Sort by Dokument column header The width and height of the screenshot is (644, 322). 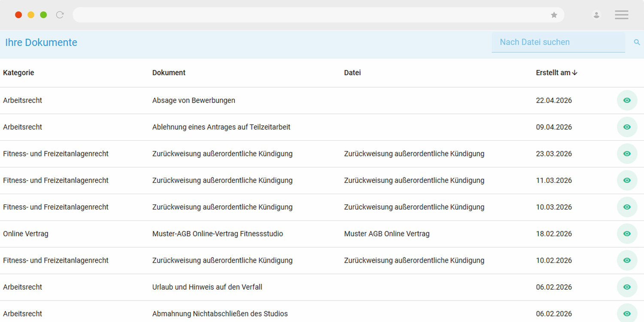point(169,73)
